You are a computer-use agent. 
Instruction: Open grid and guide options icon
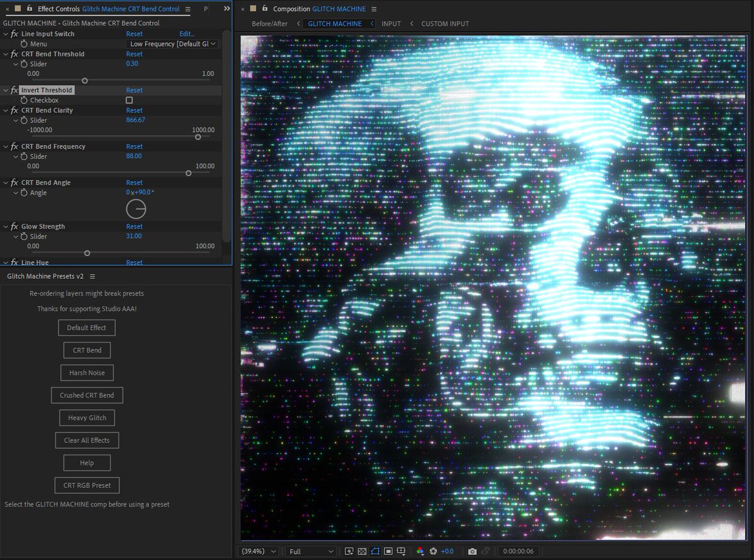(401, 551)
